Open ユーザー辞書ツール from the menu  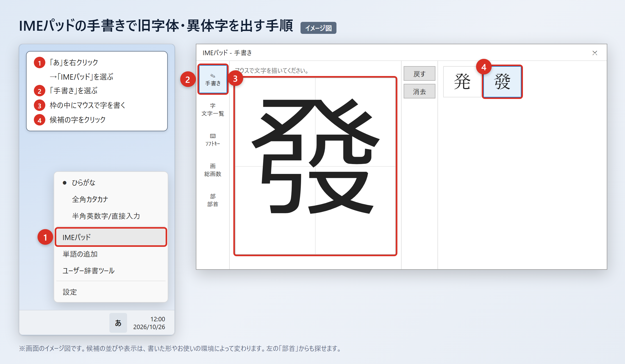(x=111, y=271)
